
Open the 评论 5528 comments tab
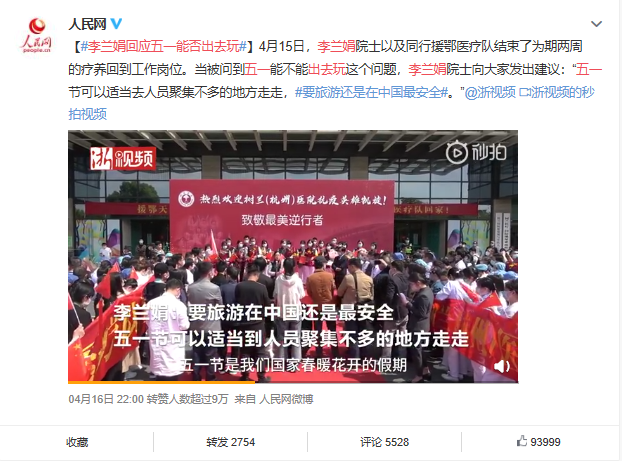pyautogui.click(x=384, y=442)
